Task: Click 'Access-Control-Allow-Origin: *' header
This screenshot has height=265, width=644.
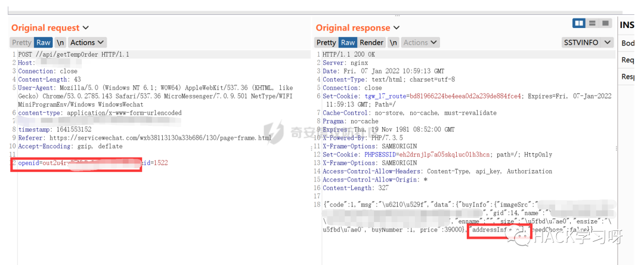Action: coord(375,180)
